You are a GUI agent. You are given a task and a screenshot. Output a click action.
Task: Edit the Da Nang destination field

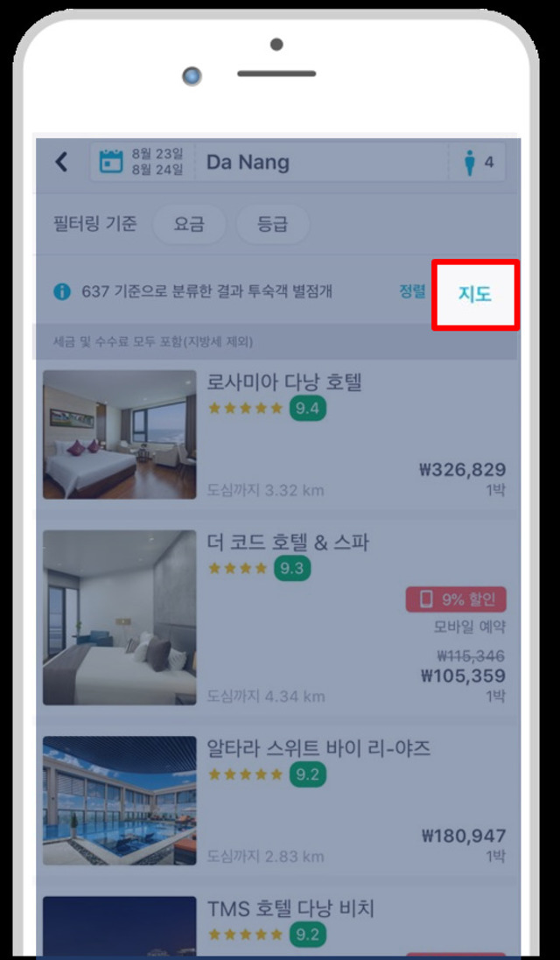(x=321, y=162)
